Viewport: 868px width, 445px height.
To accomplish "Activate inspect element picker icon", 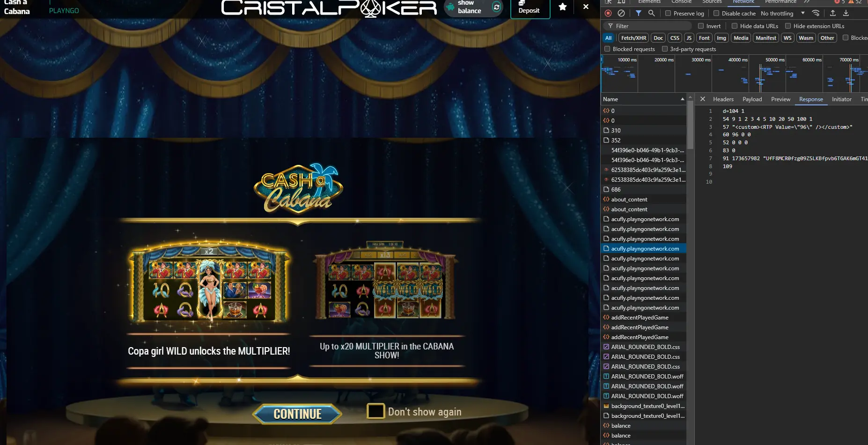I will [x=608, y=2].
